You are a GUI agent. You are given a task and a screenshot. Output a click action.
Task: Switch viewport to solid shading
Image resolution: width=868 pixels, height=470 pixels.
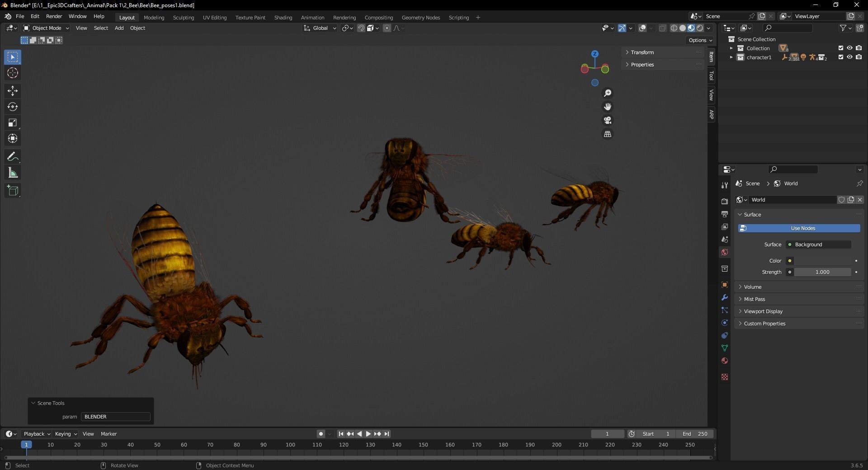(x=683, y=28)
